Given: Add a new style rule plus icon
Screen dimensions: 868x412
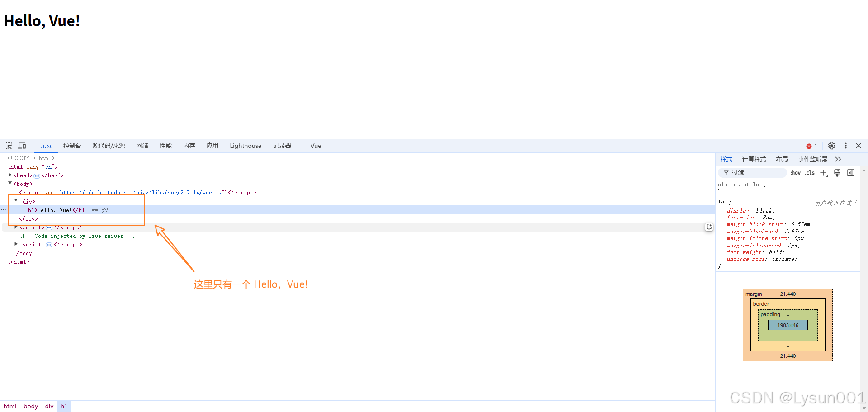Looking at the screenshot, I should click(824, 173).
